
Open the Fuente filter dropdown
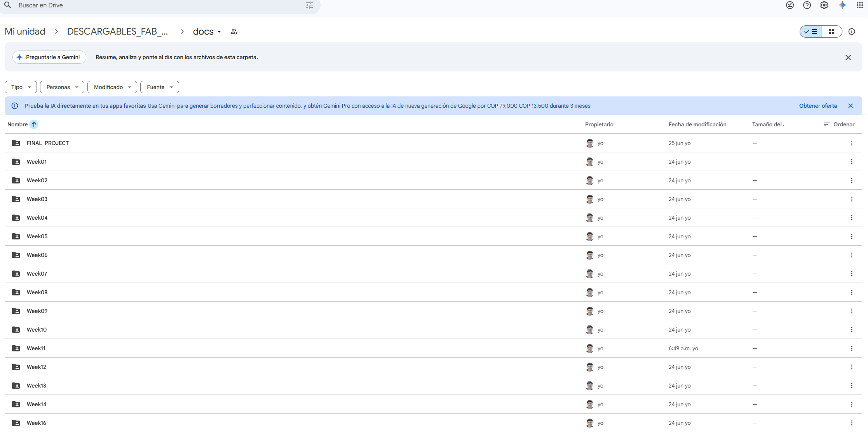(x=160, y=87)
